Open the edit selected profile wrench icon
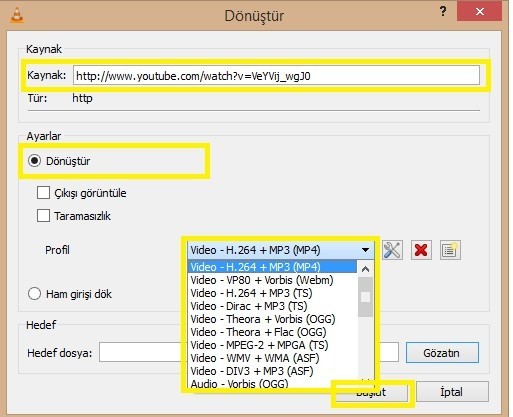The image size is (513, 417). [392, 250]
